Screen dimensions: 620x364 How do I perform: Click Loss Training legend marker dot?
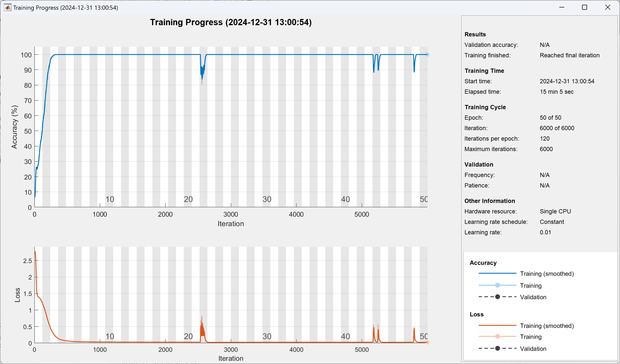coord(497,336)
